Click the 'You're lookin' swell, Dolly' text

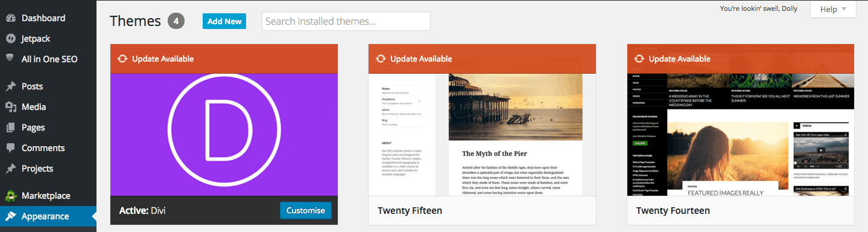759,9
